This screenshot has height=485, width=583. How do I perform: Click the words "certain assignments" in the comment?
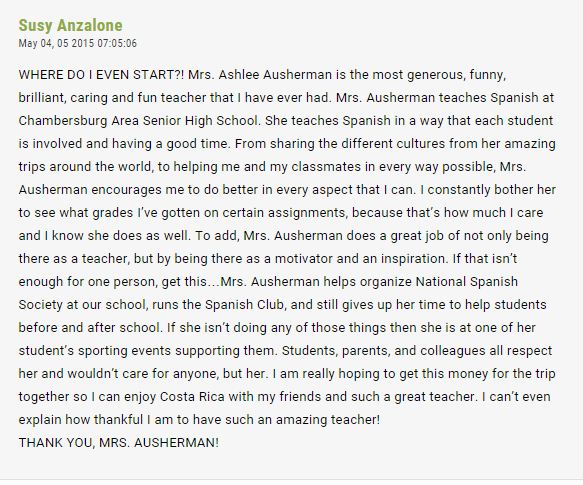(284, 213)
